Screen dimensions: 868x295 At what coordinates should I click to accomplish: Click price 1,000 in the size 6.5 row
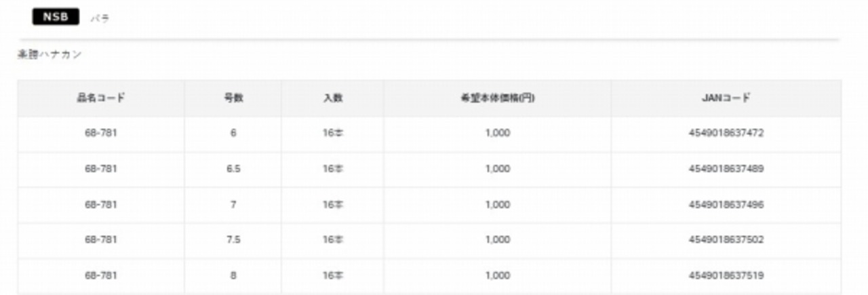click(498, 169)
